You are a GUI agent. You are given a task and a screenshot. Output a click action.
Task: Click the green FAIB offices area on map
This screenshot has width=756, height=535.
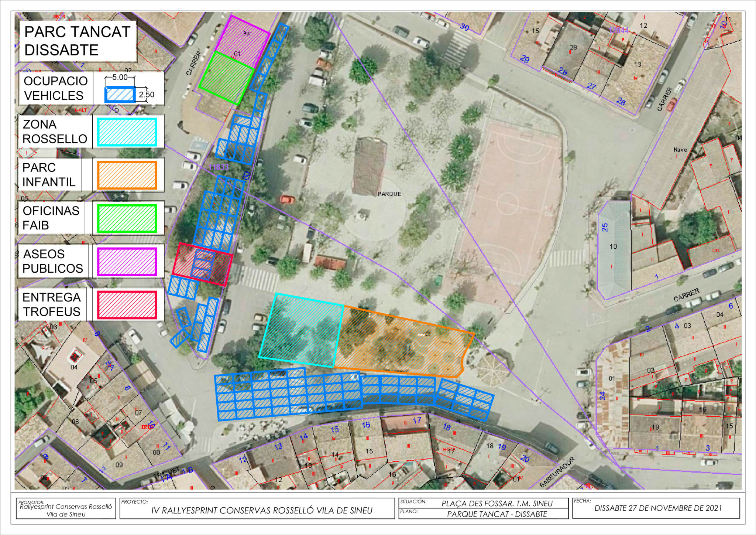click(226, 78)
